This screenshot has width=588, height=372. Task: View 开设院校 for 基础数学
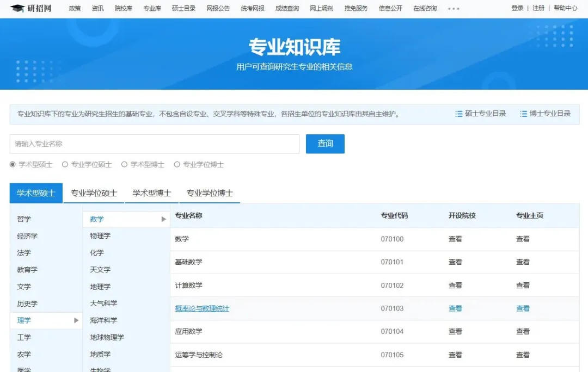point(455,262)
